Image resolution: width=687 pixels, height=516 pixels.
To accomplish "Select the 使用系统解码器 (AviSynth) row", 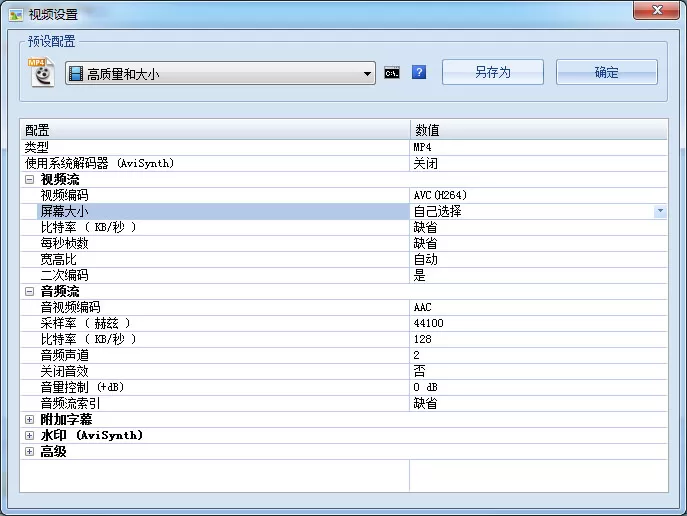I will point(344,163).
